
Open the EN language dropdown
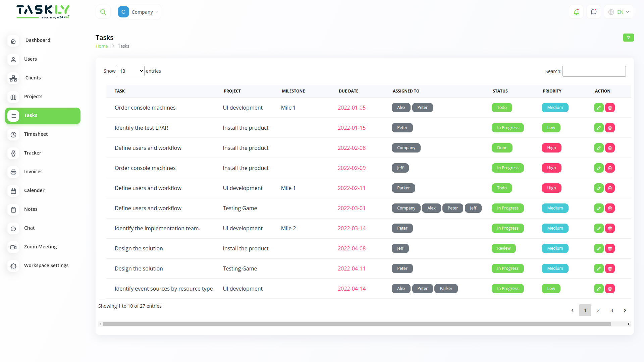point(619,12)
